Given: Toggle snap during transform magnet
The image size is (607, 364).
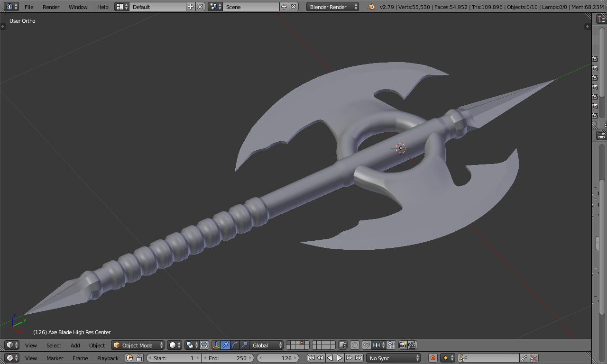Looking at the screenshot, I should coord(367,345).
